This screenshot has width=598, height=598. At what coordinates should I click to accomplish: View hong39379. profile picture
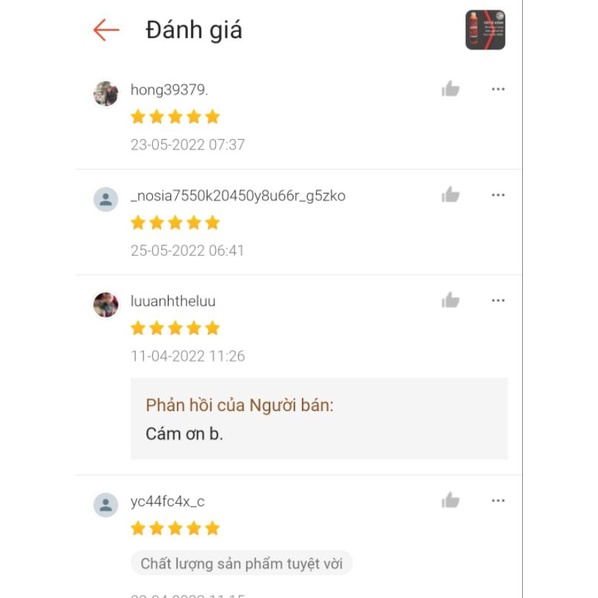pos(106,93)
